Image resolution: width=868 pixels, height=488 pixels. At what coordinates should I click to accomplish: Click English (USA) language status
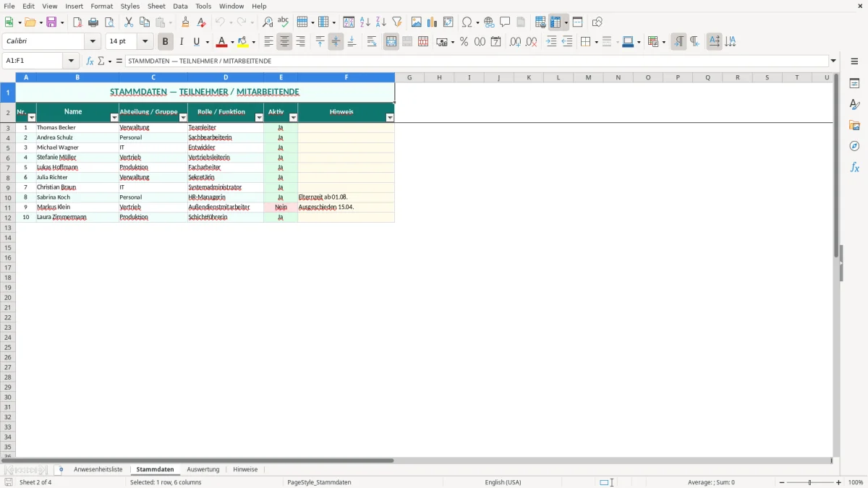[x=503, y=482]
